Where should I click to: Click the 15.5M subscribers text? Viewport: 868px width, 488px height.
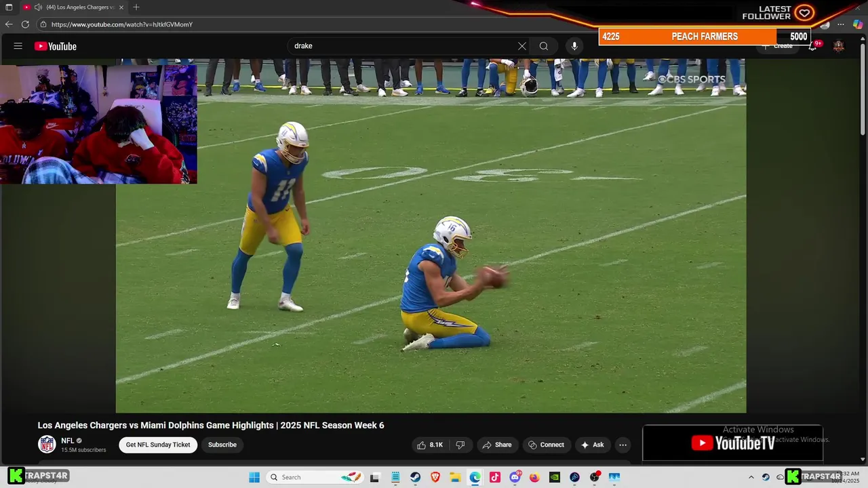point(83,450)
